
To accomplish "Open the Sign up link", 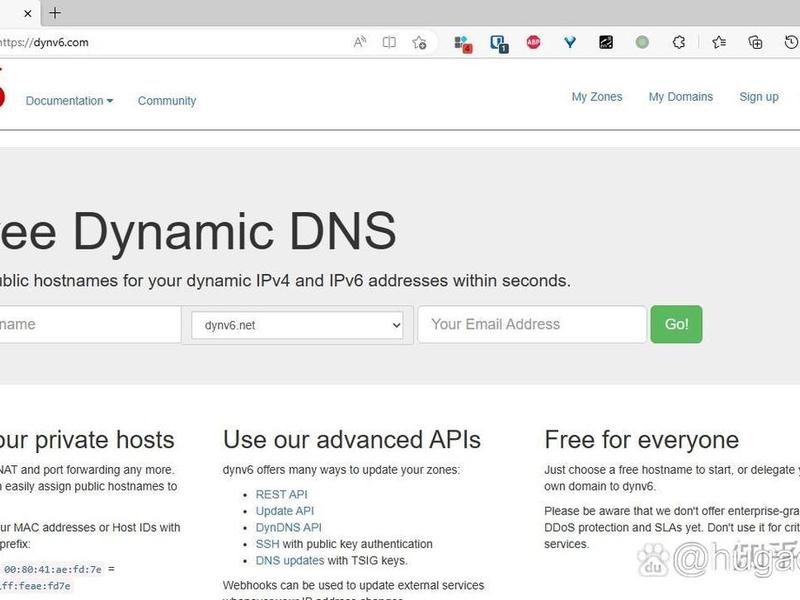I will click(x=759, y=96).
